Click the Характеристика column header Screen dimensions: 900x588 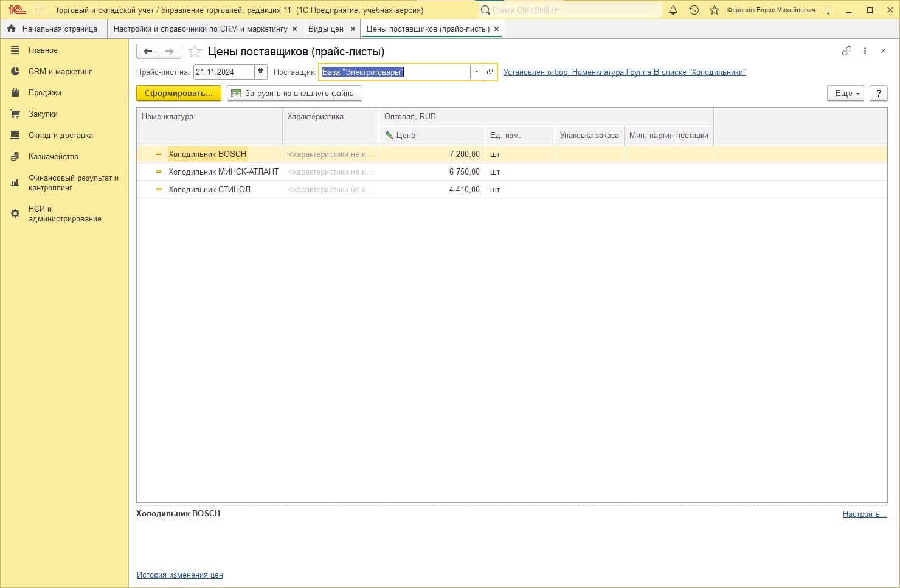(331, 126)
